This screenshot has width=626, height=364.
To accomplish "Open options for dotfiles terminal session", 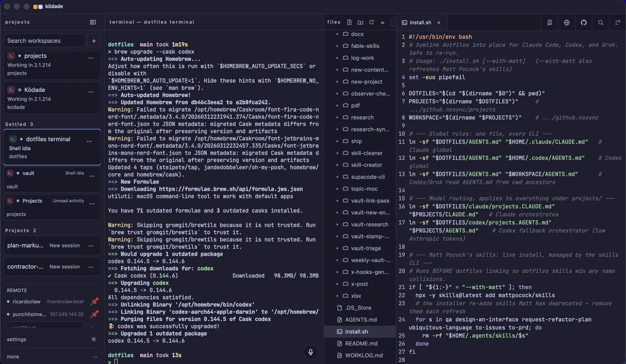I will pyautogui.click(x=89, y=141).
